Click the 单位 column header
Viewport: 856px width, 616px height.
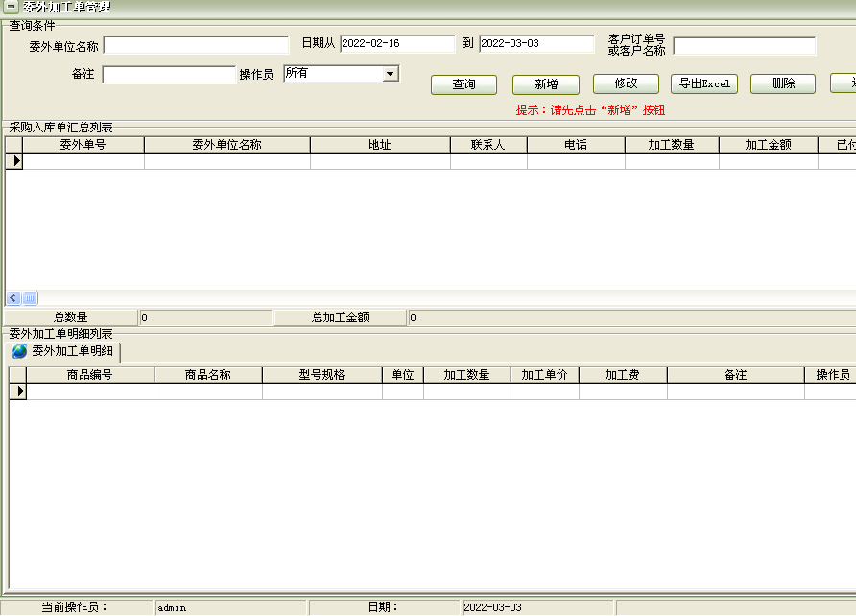tap(403, 375)
